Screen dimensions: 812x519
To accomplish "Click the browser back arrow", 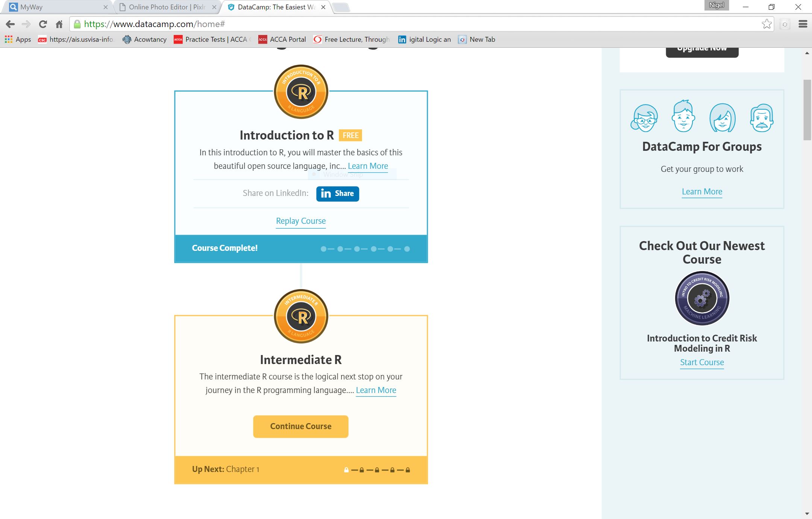I will click(10, 24).
